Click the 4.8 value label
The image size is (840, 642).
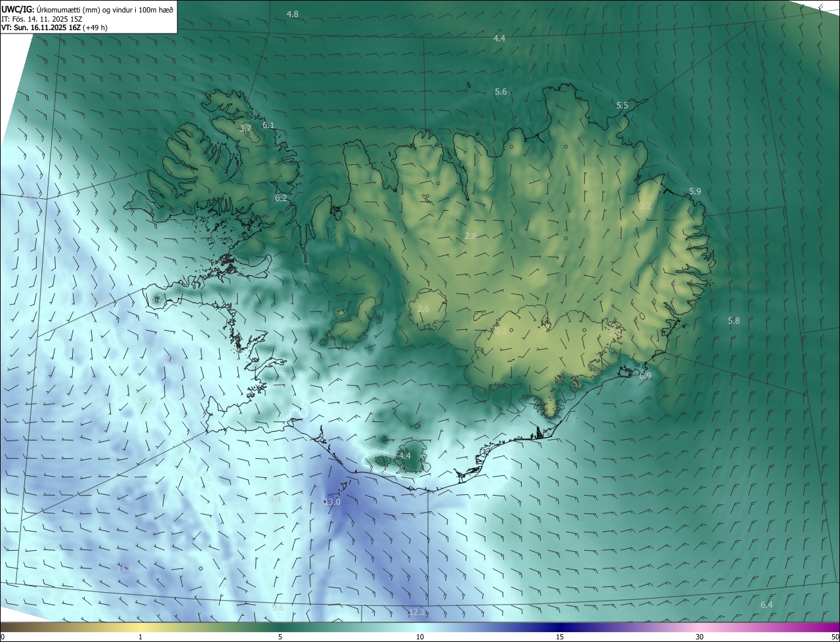[x=293, y=14]
